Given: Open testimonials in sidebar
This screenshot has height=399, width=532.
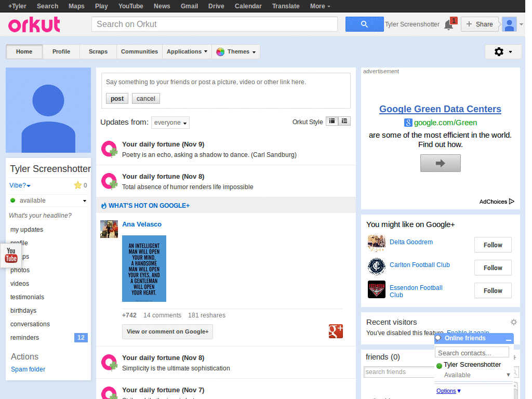Looking at the screenshot, I should [27, 297].
